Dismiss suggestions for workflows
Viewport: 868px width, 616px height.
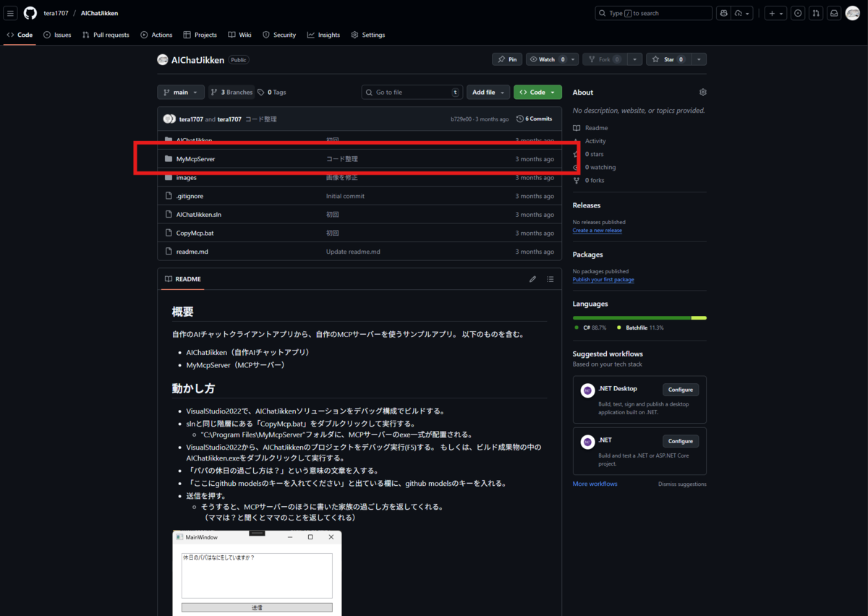[x=682, y=484]
